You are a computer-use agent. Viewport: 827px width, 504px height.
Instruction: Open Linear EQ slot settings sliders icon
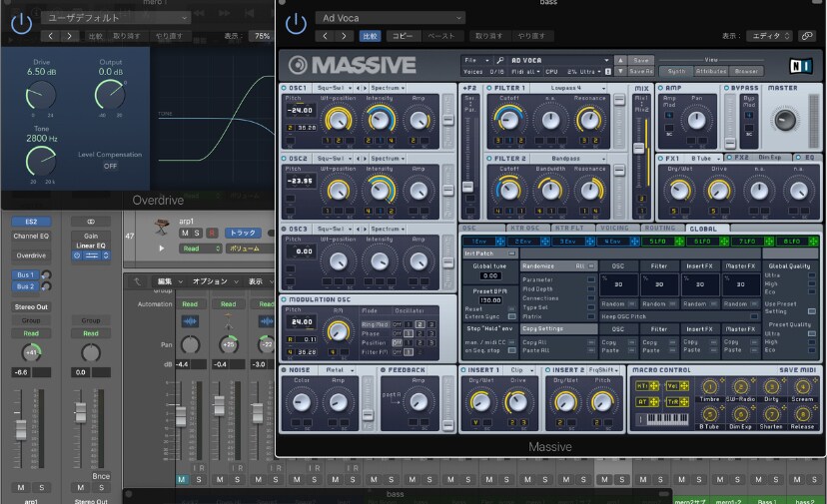pyautogui.click(x=92, y=255)
